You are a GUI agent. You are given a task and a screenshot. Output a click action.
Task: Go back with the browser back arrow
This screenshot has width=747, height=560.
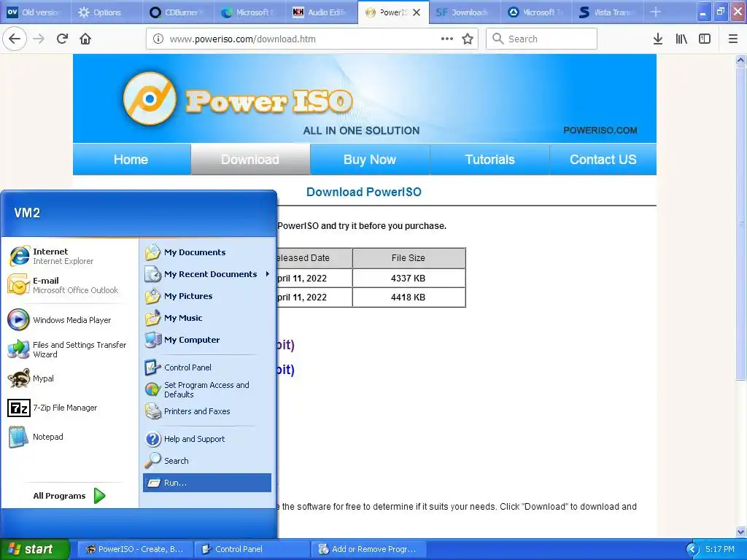(x=15, y=39)
